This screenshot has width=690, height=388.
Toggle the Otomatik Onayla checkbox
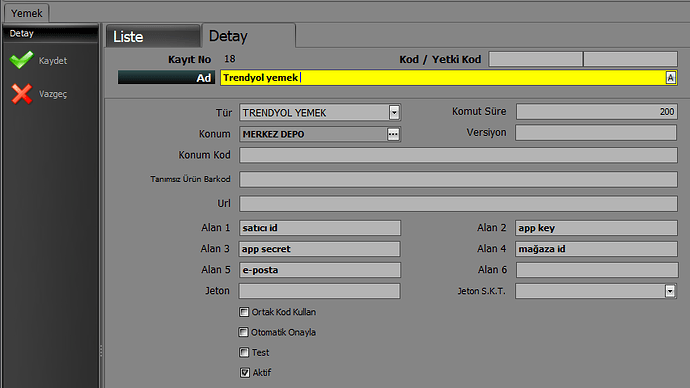pyautogui.click(x=243, y=332)
